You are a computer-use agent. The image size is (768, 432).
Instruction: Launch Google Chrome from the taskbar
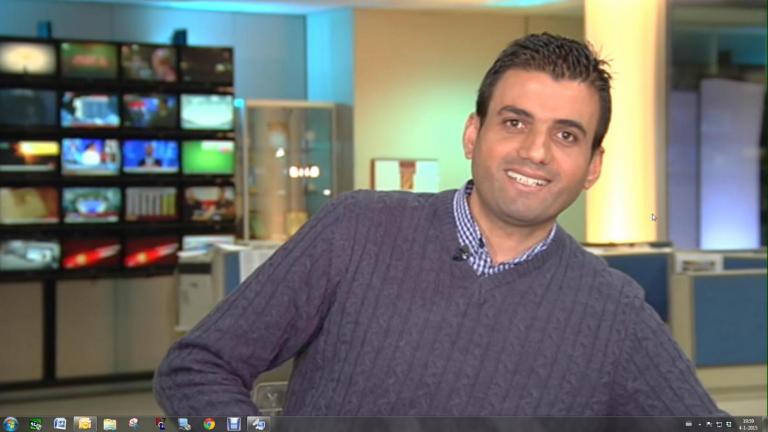coord(209,424)
